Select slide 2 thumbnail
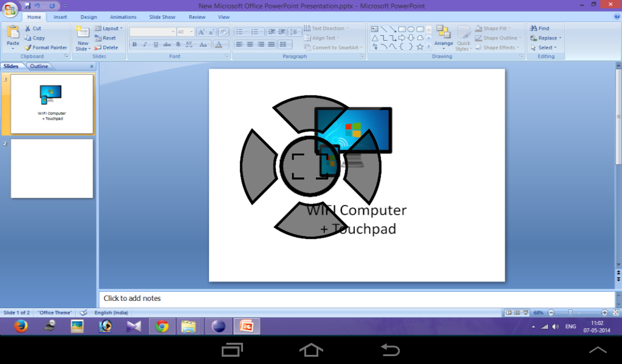This screenshot has width=622, height=364. coord(52,168)
